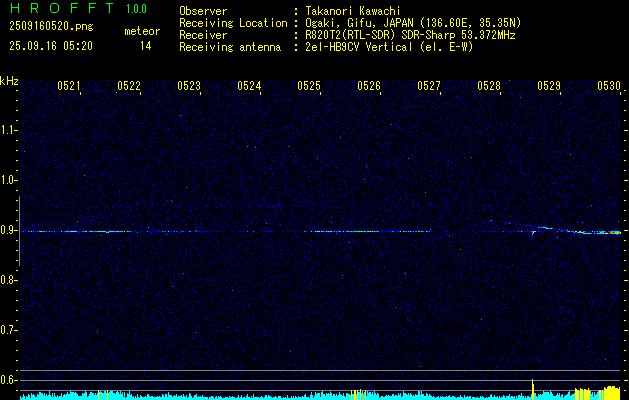This screenshot has height=400, width=629.
Task: Click the 0522 time marker
Action: [x=129, y=85]
